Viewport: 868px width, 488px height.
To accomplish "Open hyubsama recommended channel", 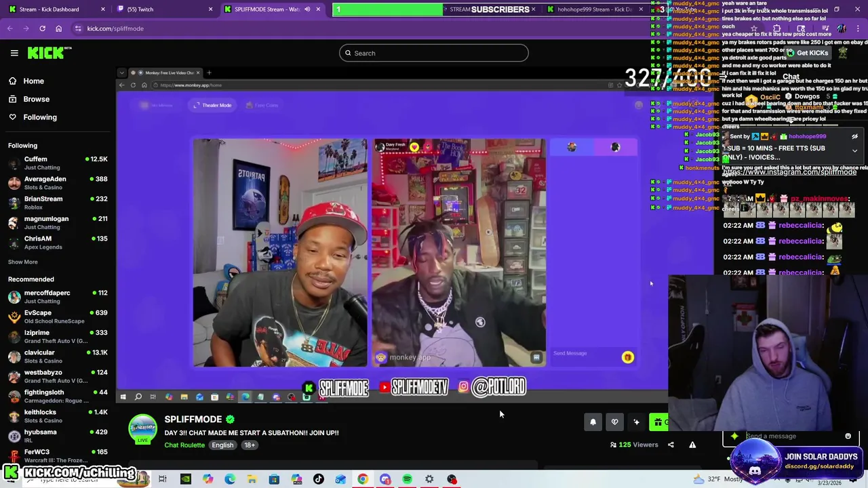I will [58, 436].
